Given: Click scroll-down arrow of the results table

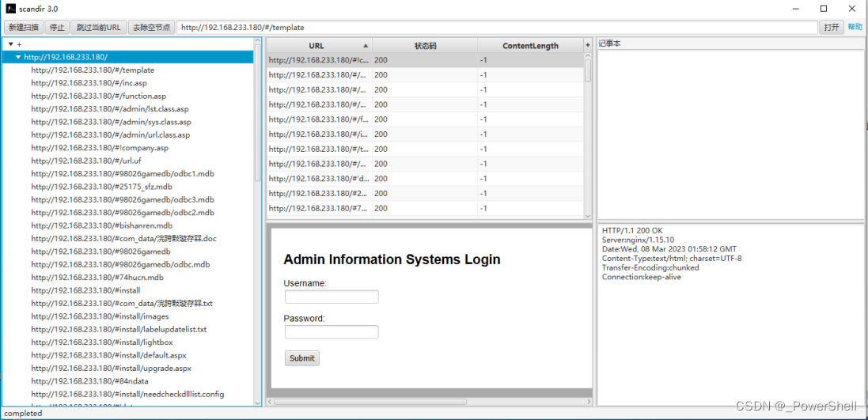Looking at the screenshot, I should [x=588, y=215].
